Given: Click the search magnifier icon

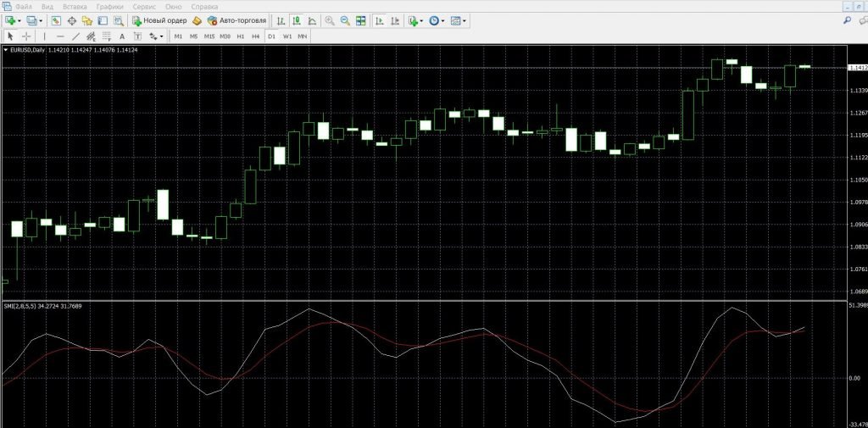Looking at the screenshot, I should 847,19.
